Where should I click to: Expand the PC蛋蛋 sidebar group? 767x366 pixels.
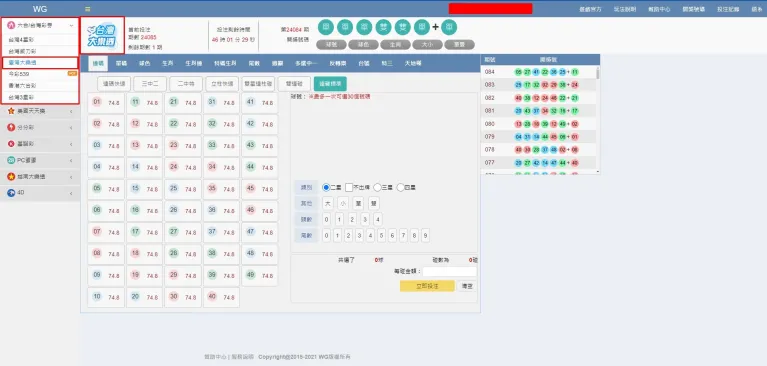pos(40,160)
